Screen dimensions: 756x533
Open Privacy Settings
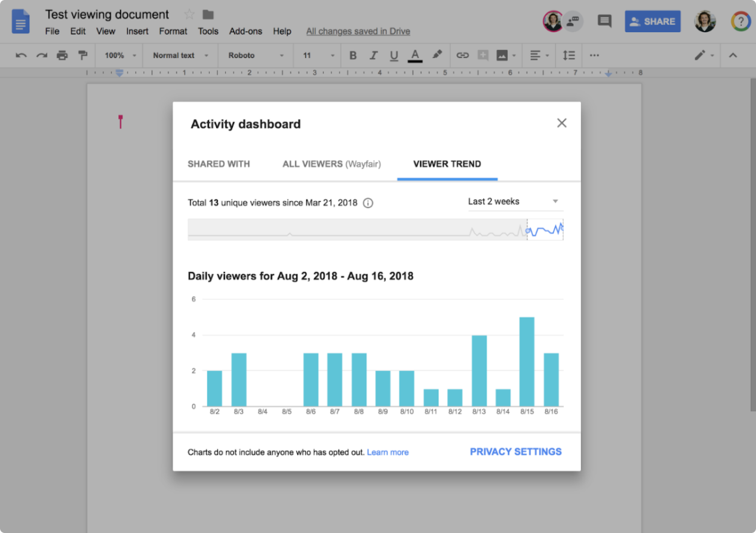tap(515, 452)
